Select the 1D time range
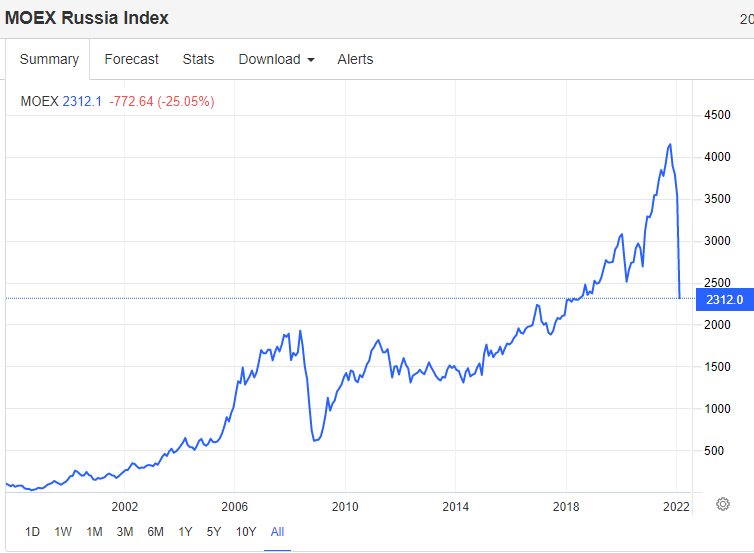 click(32, 532)
